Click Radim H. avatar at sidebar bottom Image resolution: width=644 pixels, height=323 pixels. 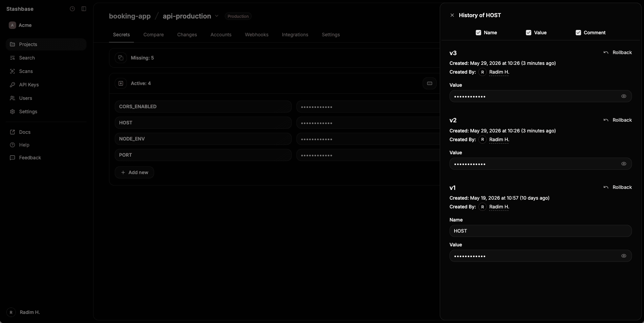(x=11, y=312)
